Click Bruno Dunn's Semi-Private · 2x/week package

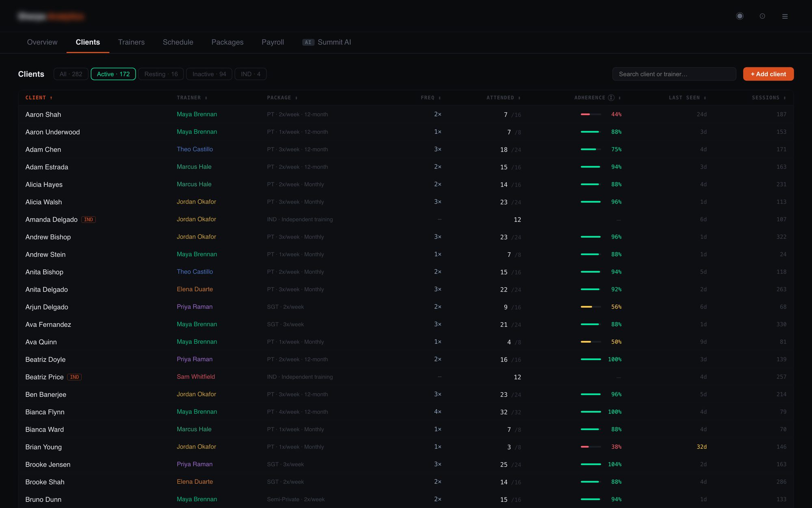point(296,499)
